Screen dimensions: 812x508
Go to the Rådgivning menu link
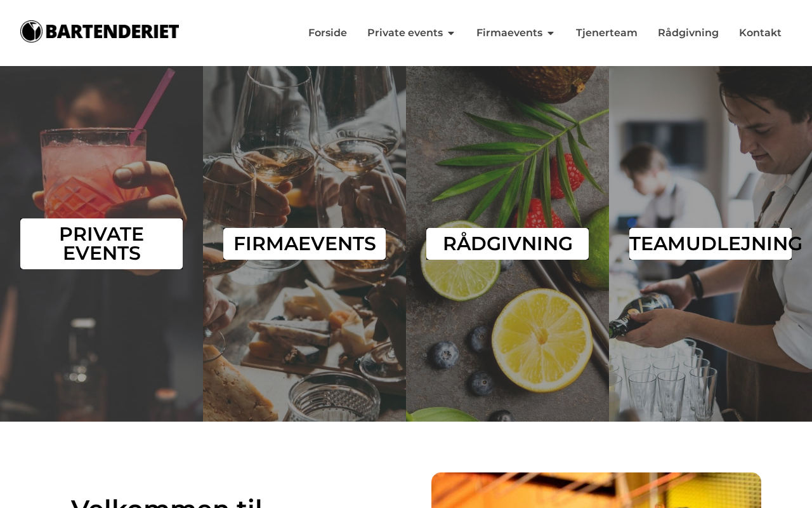[x=688, y=33]
